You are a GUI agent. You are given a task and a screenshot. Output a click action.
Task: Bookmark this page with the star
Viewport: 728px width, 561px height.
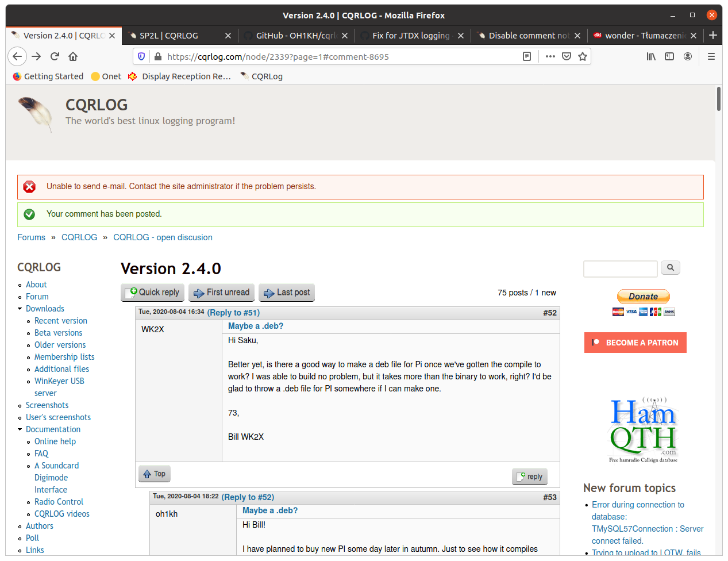click(x=583, y=56)
